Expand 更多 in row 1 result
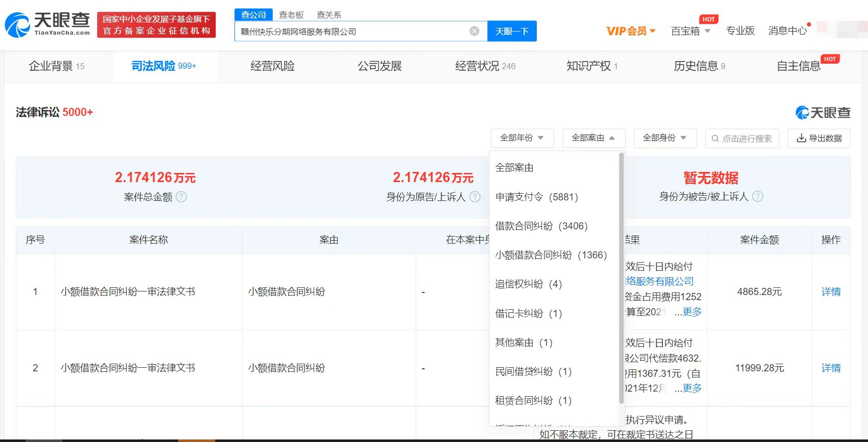This screenshot has width=868, height=442. click(691, 312)
